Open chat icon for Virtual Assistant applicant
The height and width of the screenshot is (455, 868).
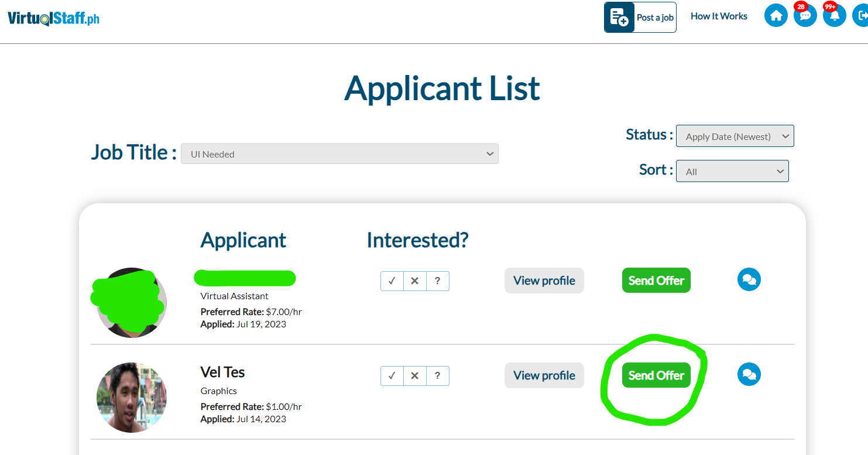pos(749,280)
